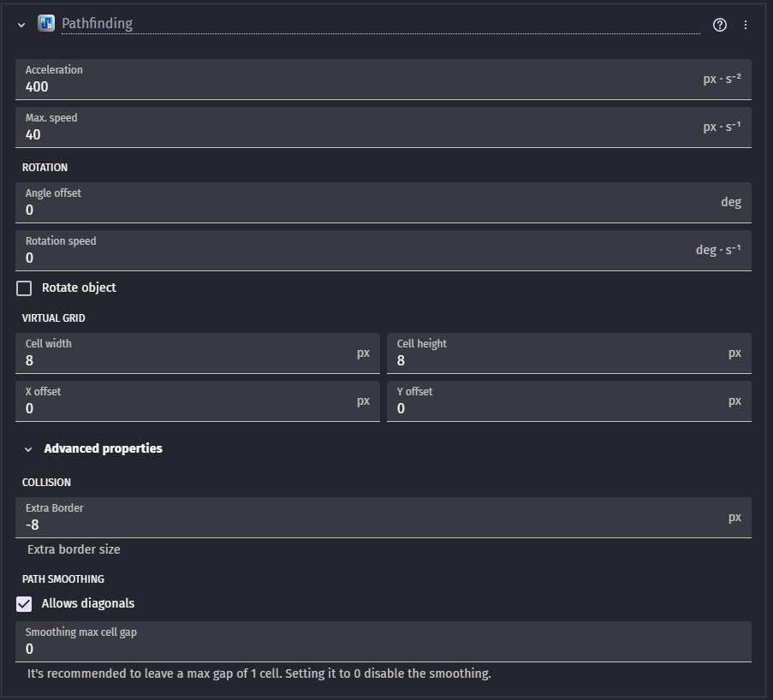The height and width of the screenshot is (700, 773).
Task: Open the Pathfinding help icon
Action: pos(719,25)
